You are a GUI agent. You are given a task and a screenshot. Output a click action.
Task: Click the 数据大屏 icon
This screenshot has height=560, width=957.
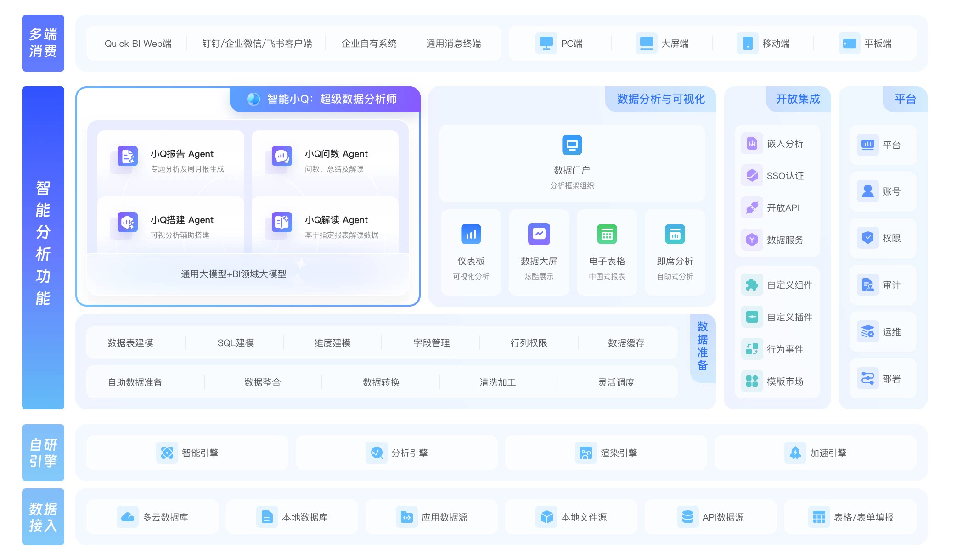point(539,234)
